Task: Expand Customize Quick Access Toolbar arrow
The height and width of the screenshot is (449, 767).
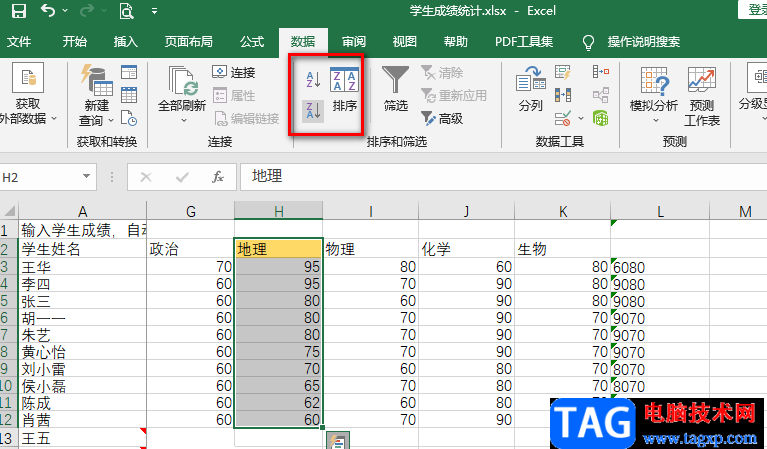Action: pyautogui.click(x=155, y=11)
